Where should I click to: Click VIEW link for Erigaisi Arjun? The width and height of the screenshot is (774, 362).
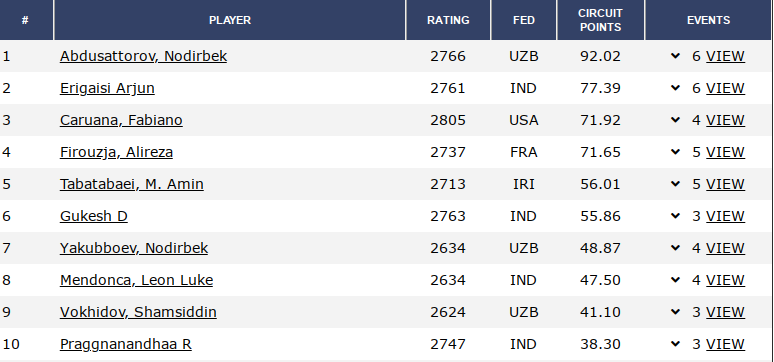[x=725, y=88]
